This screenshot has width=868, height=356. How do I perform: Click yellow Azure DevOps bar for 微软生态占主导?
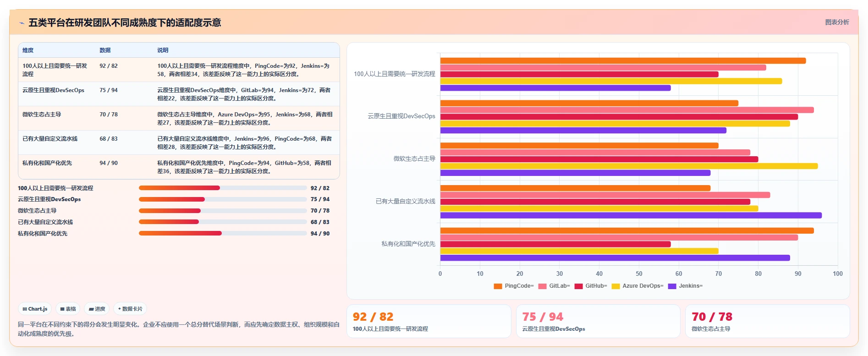(x=629, y=166)
